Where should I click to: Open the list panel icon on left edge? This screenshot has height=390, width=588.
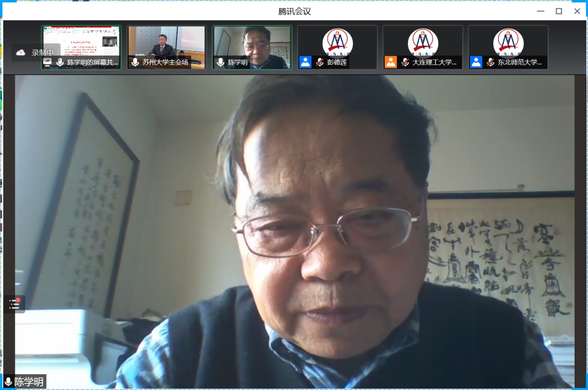point(14,304)
